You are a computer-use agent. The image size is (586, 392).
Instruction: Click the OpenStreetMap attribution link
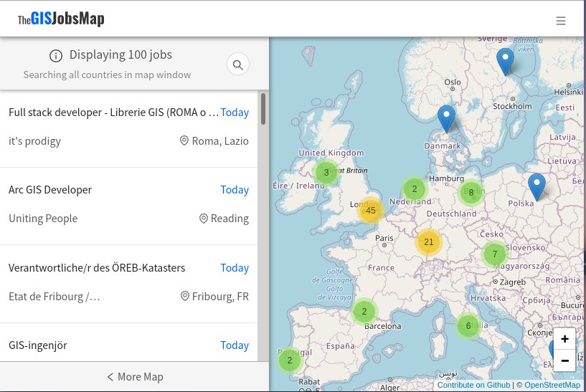[x=552, y=385]
